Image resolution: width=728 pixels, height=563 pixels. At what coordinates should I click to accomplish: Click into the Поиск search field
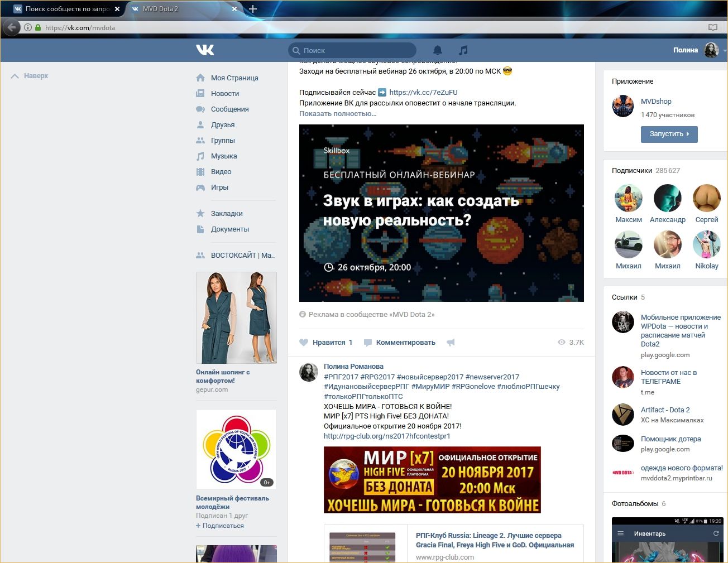point(352,50)
